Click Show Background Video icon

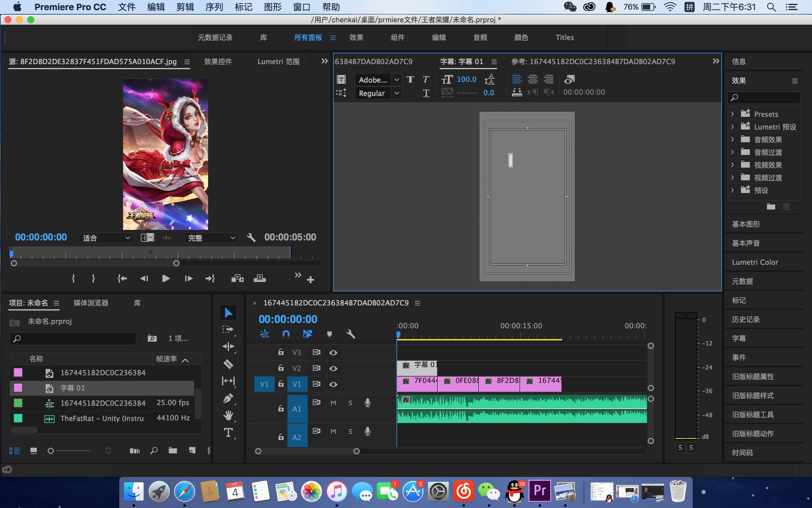click(x=569, y=80)
